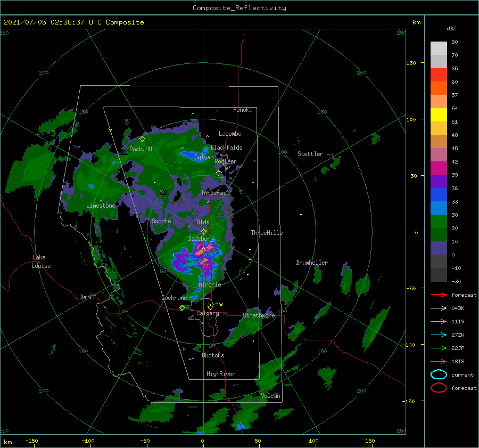The height and width of the screenshot is (448, 479).
Task: Pick the 80 dBZ light gray swatch
Action: click(x=439, y=48)
